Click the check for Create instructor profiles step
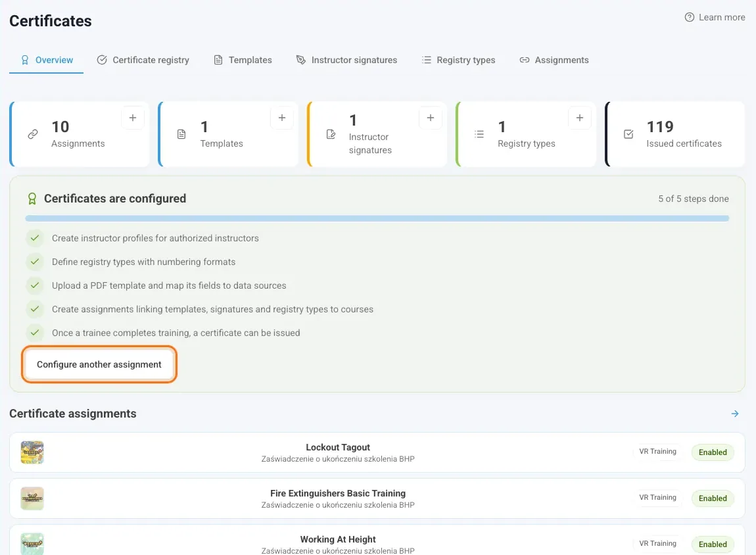 (35, 238)
